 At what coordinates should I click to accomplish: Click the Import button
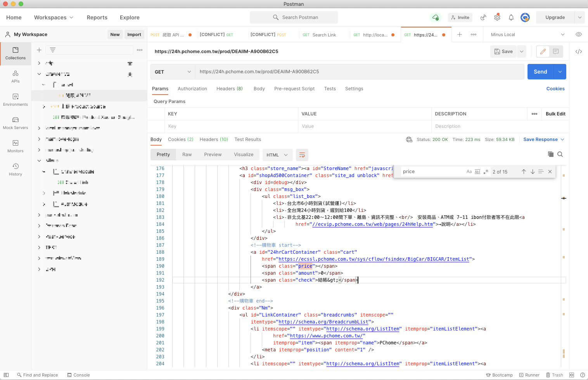click(134, 34)
